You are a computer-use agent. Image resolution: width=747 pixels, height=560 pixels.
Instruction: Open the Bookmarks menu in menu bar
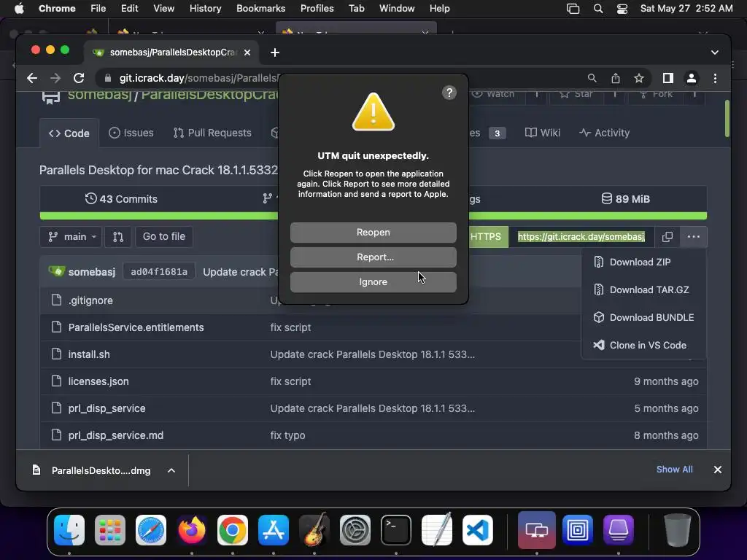260,9
